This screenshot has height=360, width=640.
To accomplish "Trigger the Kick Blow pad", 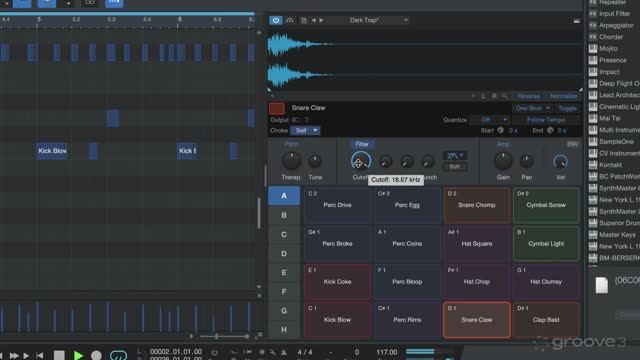I will pyautogui.click(x=337, y=320).
